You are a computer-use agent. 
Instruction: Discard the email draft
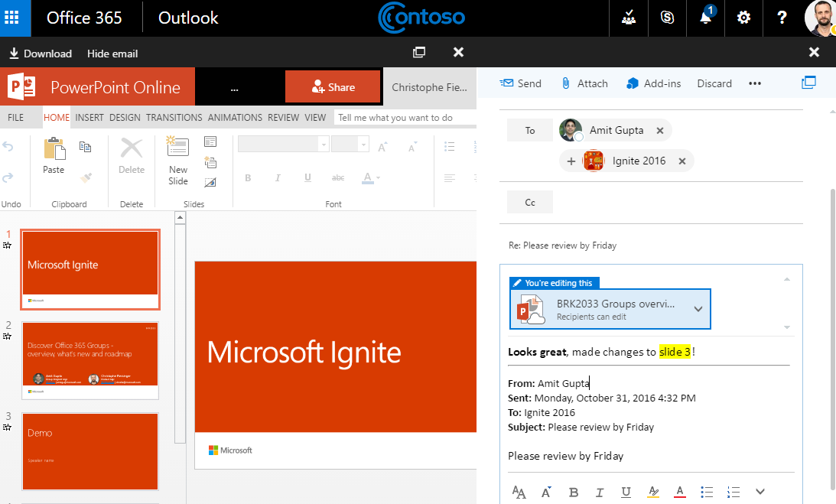(714, 83)
